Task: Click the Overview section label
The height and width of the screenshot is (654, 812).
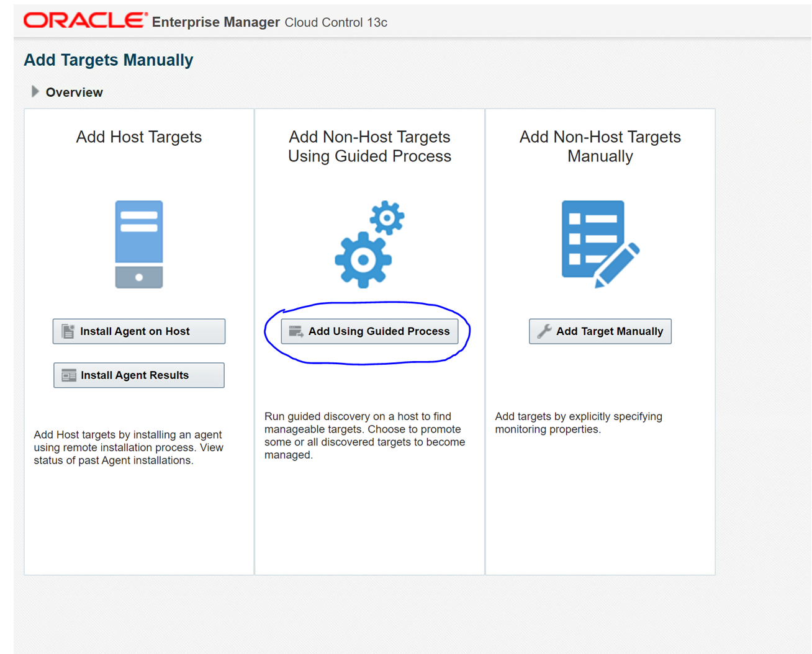Action: pos(74,92)
